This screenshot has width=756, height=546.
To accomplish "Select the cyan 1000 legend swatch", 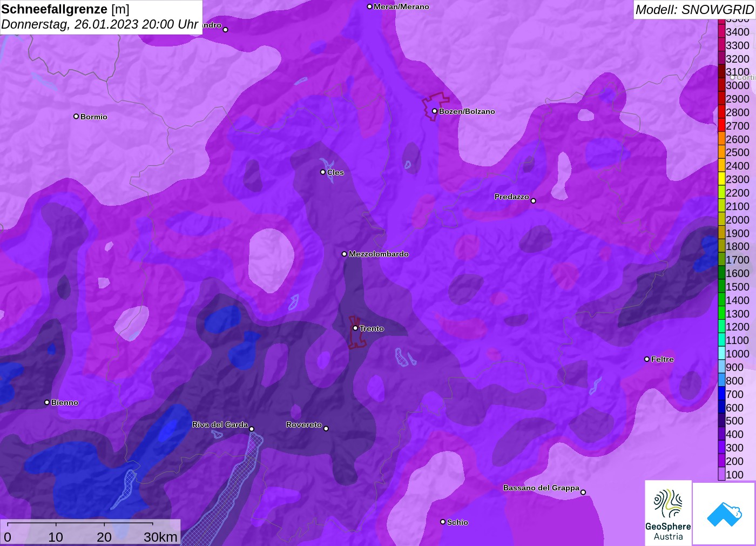I will coord(721,354).
